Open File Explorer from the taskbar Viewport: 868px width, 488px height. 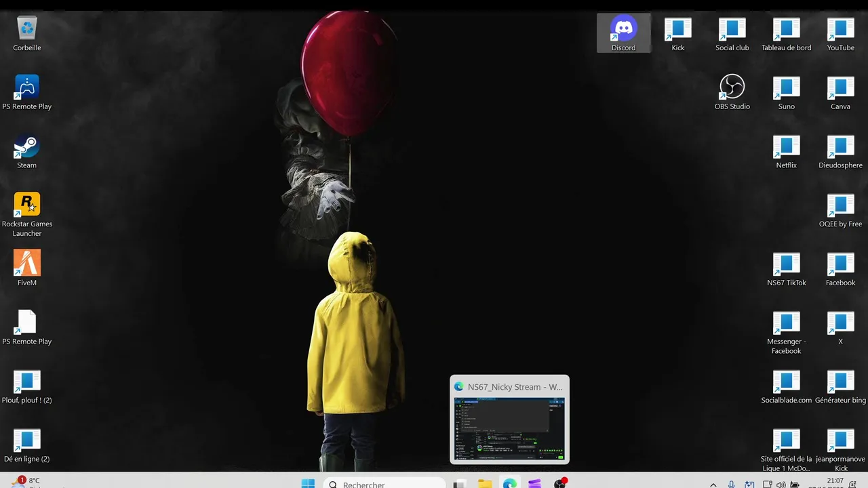tap(485, 484)
